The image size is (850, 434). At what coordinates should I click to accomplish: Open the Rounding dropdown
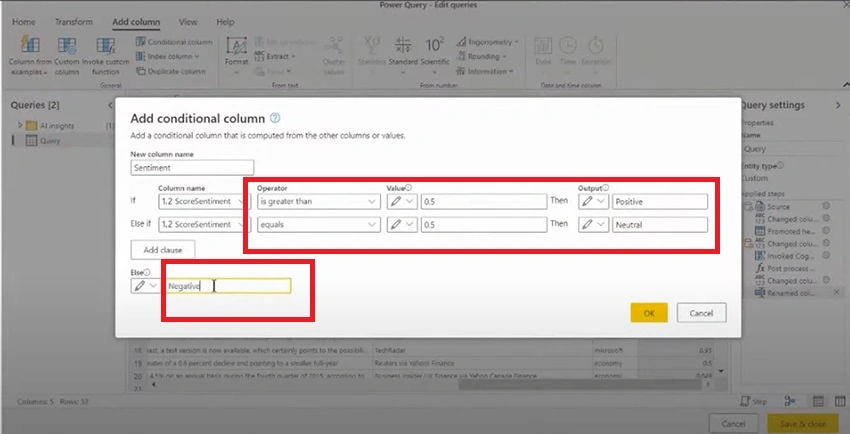coord(481,56)
